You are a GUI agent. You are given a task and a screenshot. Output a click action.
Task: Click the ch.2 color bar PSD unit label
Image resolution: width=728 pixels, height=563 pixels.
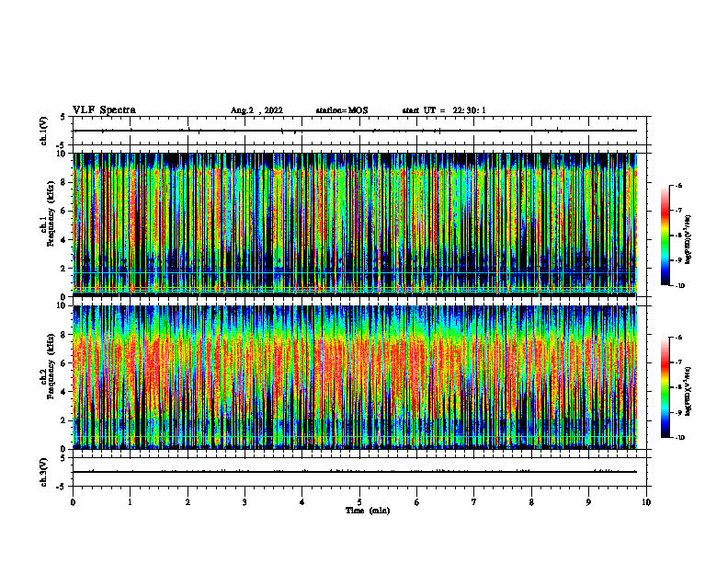(688, 391)
